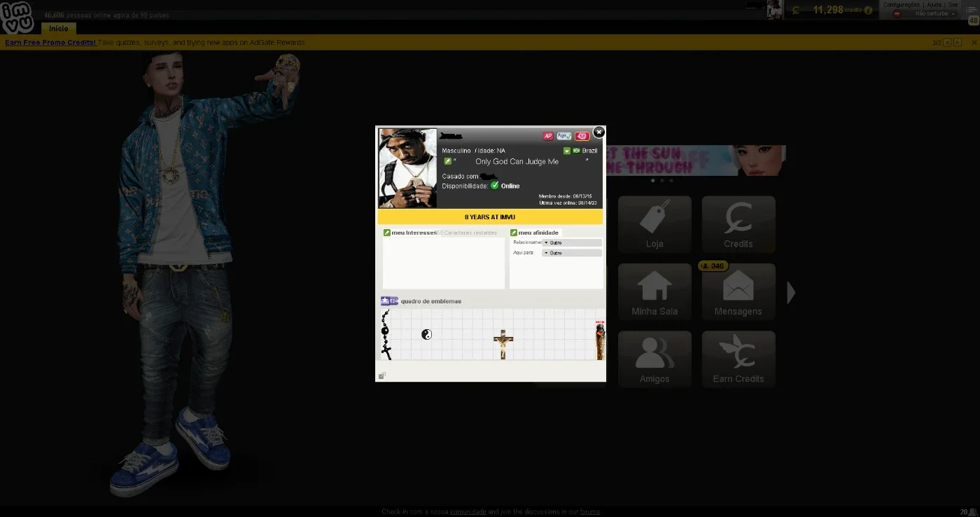The width and height of the screenshot is (980, 517).
Task: Click the 346 messages notification badge
Action: click(x=713, y=266)
